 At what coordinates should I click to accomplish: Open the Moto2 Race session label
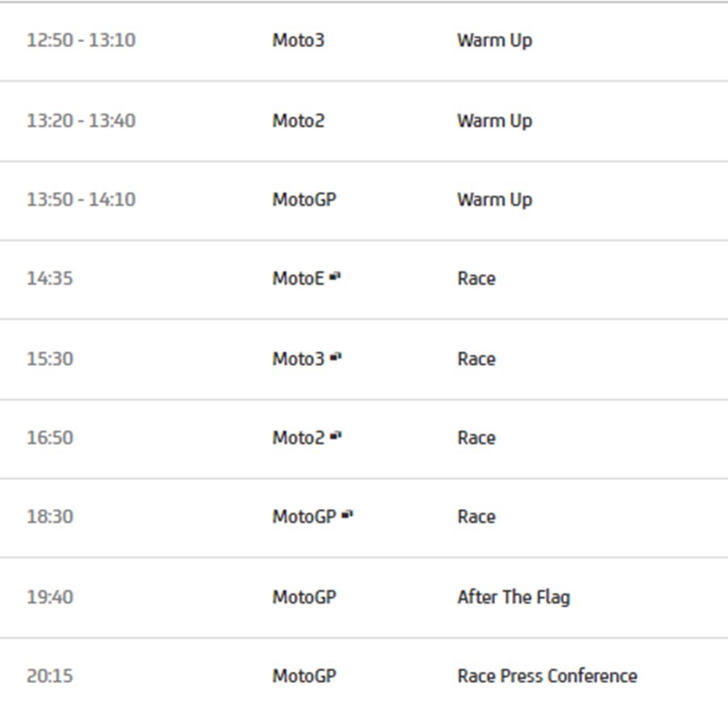point(476,438)
